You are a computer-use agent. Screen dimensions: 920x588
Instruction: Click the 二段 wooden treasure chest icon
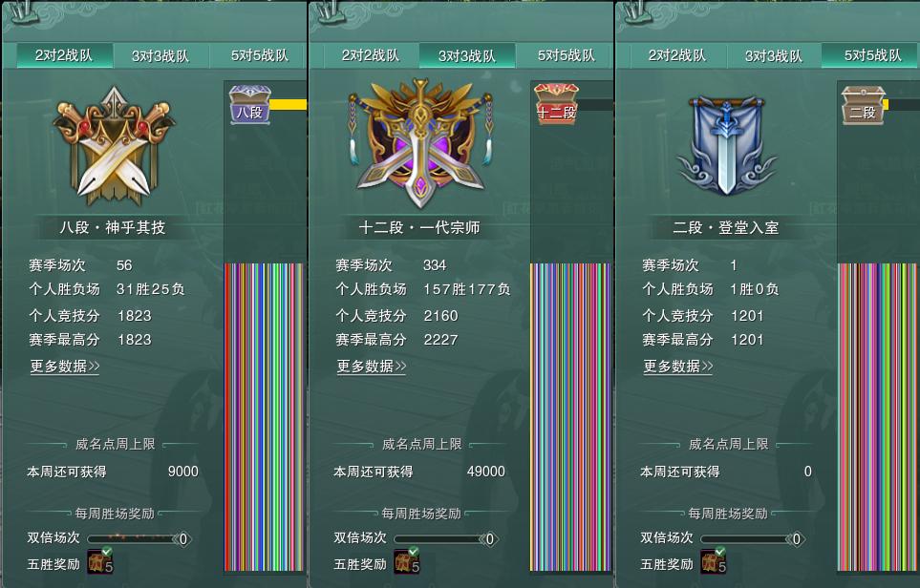tap(863, 105)
